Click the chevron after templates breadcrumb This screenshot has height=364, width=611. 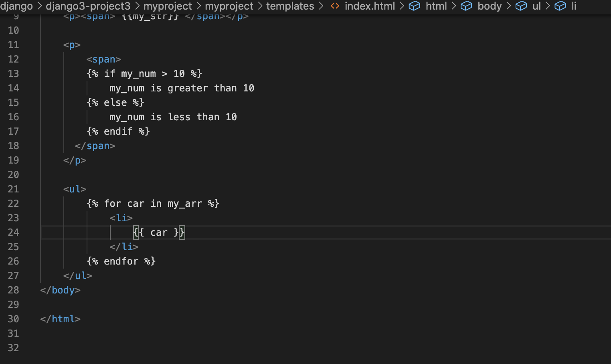click(x=321, y=6)
